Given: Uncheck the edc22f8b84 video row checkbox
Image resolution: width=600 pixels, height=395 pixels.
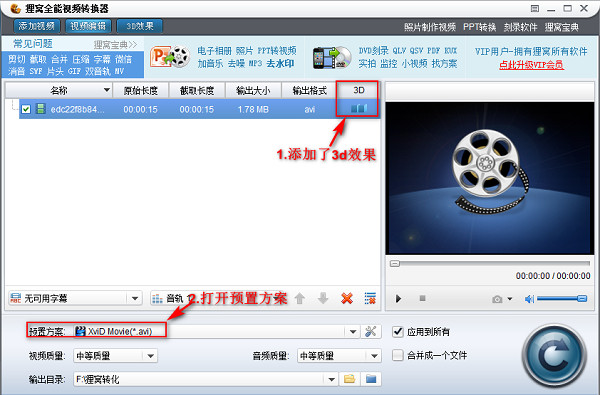Looking at the screenshot, I should [26, 109].
